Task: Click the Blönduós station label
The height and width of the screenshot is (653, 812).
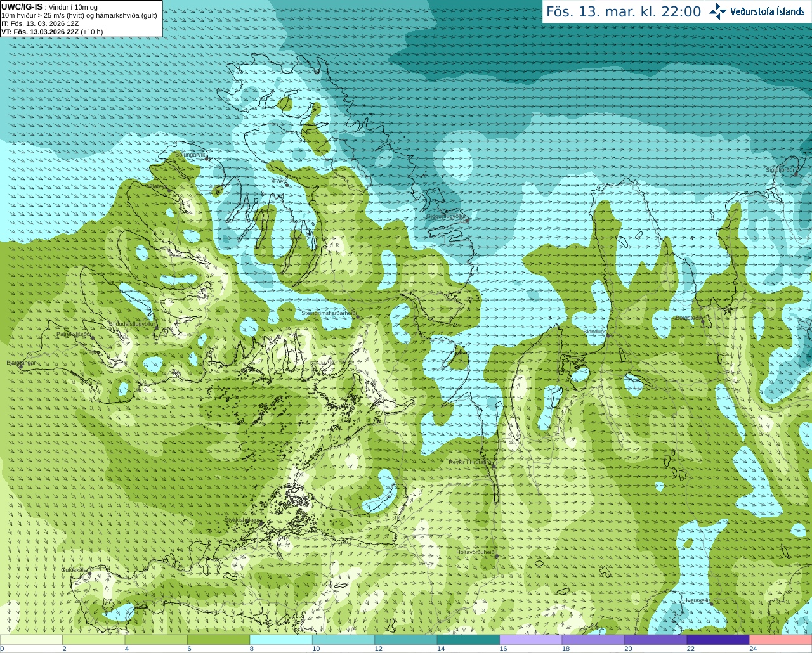Action: click(595, 332)
